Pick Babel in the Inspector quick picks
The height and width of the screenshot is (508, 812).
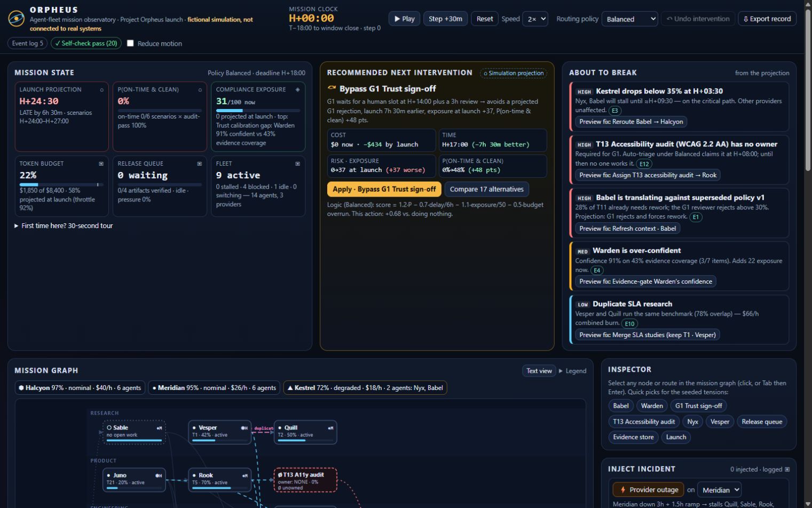621,406
